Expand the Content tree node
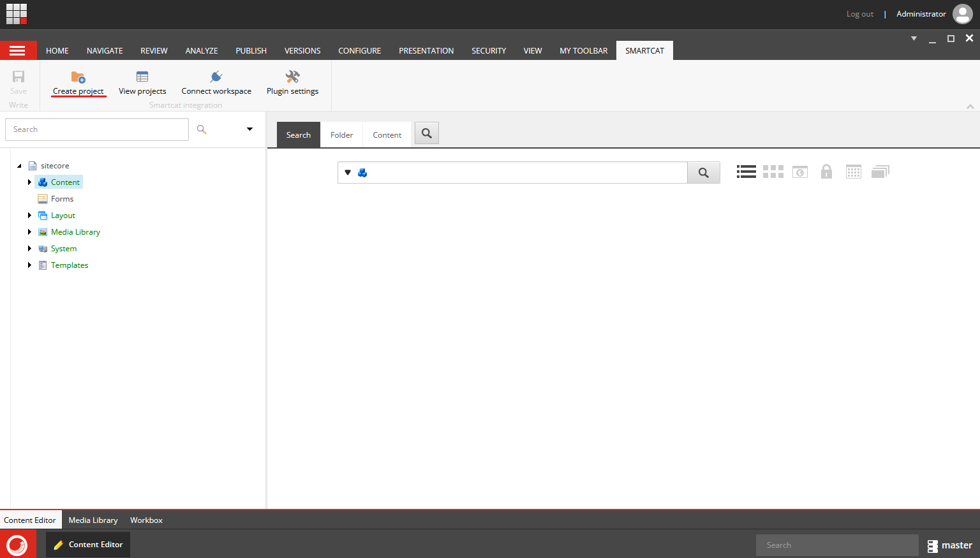The image size is (980, 558). [29, 182]
